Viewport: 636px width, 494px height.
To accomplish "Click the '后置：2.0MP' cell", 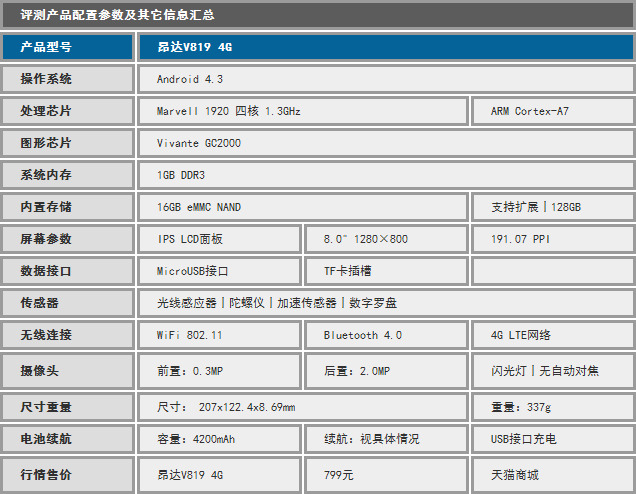I will [387, 371].
